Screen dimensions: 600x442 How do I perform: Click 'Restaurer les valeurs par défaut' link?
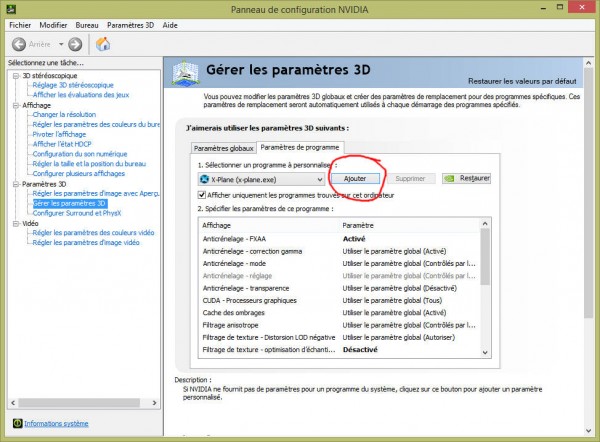[x=522, y=81]
